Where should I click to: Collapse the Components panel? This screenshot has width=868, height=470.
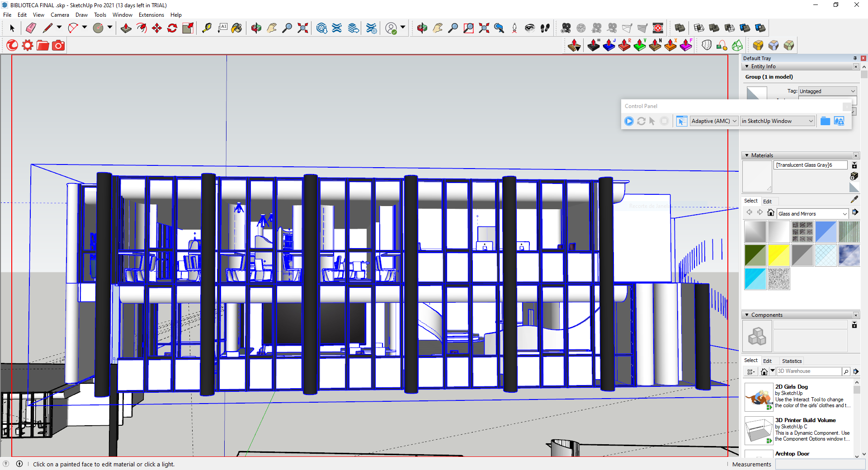coord(747,315)
